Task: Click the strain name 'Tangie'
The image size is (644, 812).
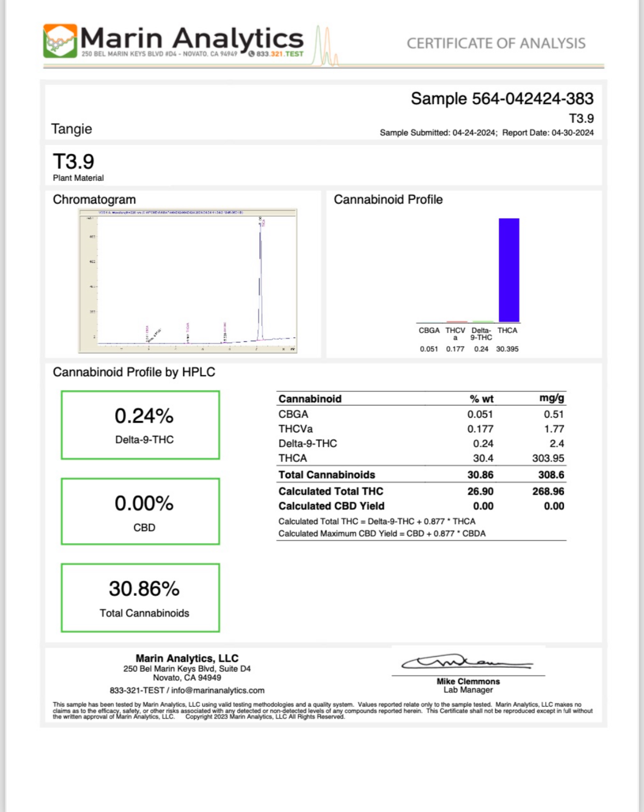Action: (72, 129)
